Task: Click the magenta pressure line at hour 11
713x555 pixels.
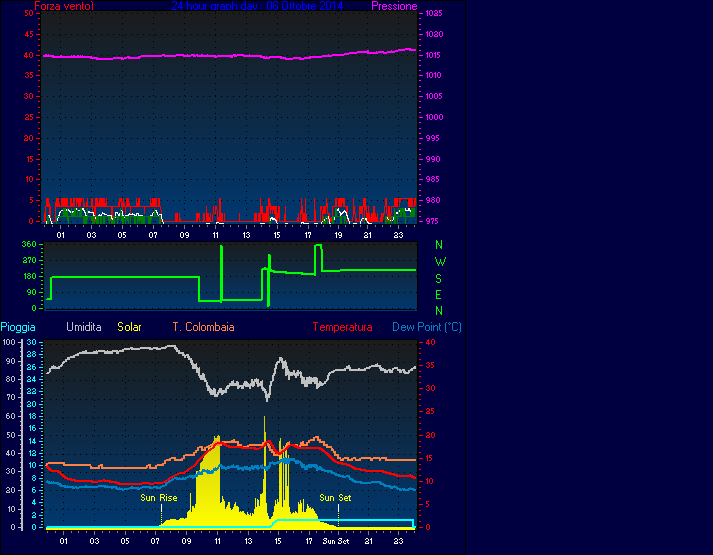Action: 216,56
